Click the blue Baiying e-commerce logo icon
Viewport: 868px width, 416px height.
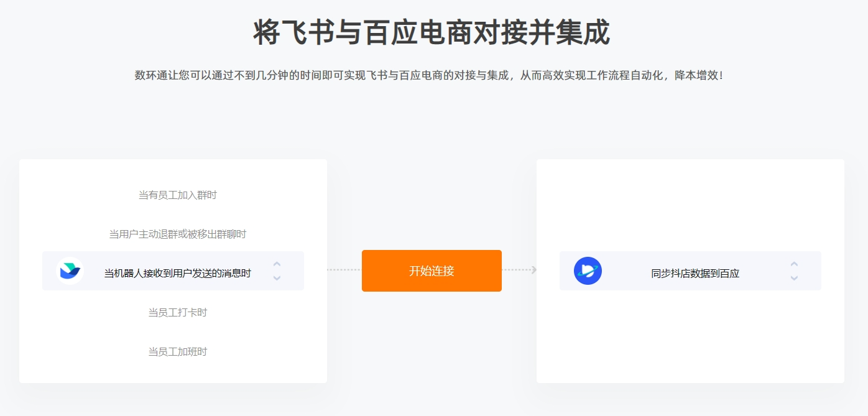(588, 271)
